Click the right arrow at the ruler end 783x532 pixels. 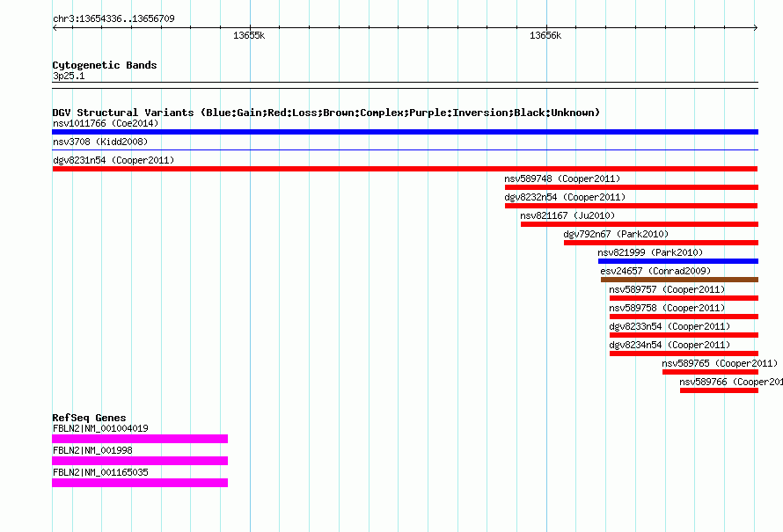pyautogui.click(x=756, y=28)
